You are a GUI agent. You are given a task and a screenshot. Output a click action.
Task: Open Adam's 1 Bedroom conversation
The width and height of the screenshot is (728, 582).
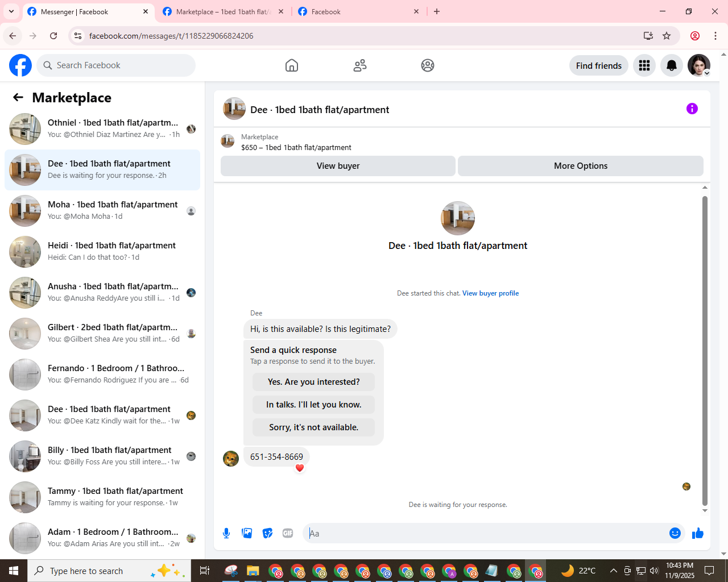(102, 538)
